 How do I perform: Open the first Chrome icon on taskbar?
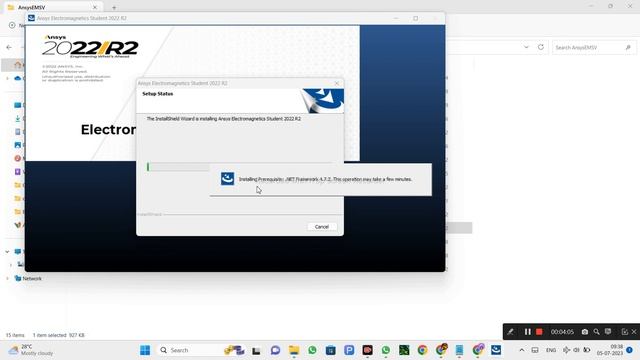pyautogui.click(x=422, y=350)
